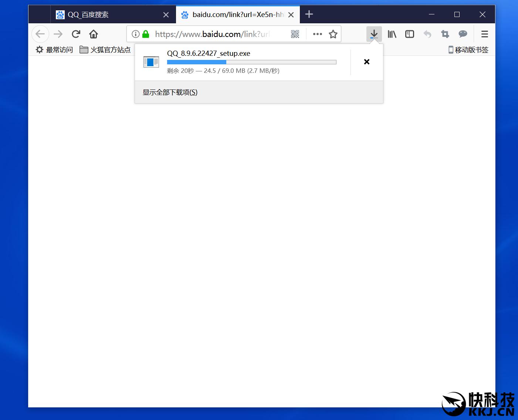Close the baidu.com/link tab
This screenshot has width=518, height=420.
291,14
